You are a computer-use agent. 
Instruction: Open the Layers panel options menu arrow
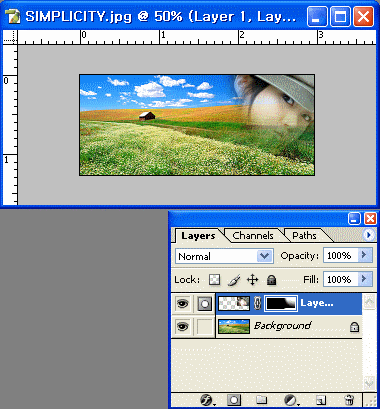tap(368, 235)
